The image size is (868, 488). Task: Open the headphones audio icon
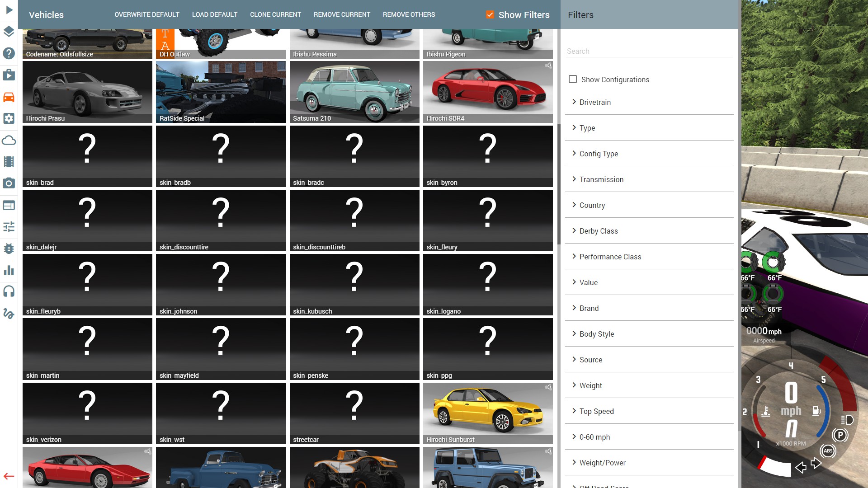pos(9,291)
